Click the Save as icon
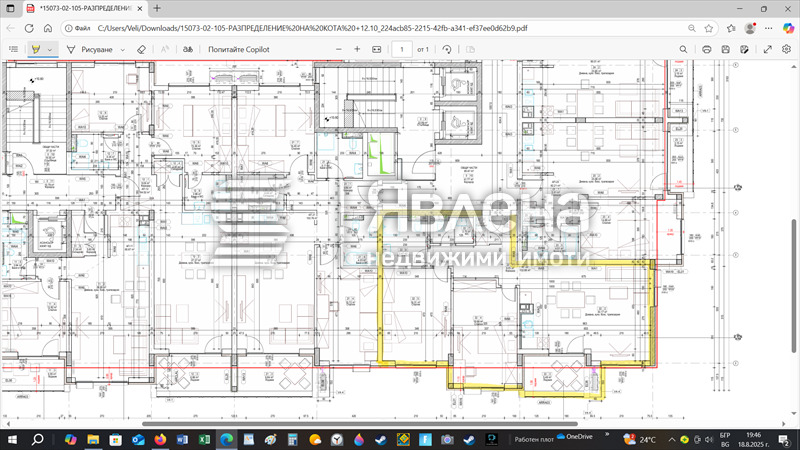The height and width of the screenshot is (450, 800). pos(744,49)
